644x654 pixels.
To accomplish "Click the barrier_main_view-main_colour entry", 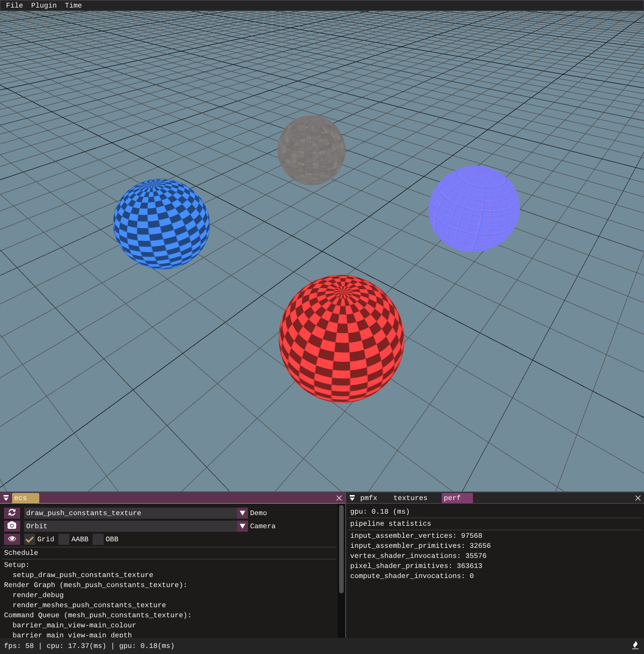I will pos(74,625).
